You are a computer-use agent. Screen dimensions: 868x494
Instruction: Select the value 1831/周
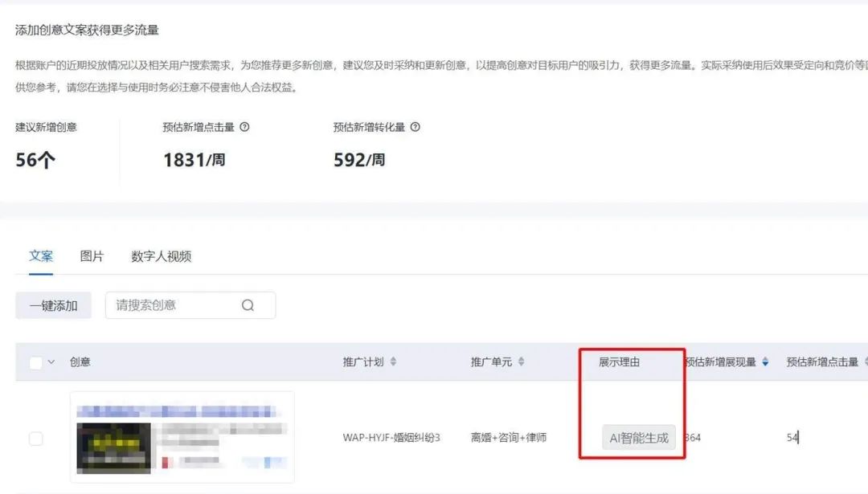click(194, 160)
